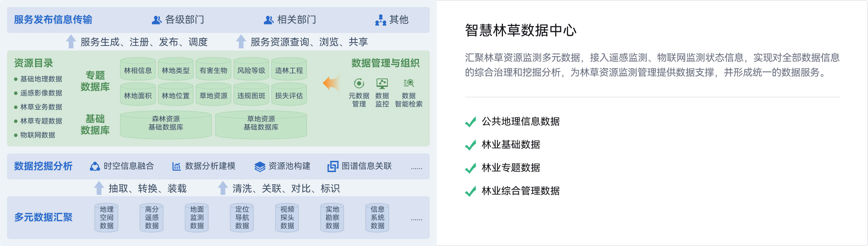Viewport: 868px width, 246px height.
Task: Select the 数据监控 monitor icon
Action: 382,83
